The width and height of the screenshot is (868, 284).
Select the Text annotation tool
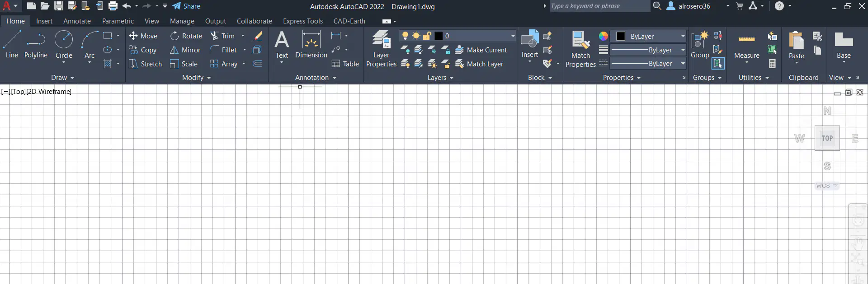tap(282, 45)
